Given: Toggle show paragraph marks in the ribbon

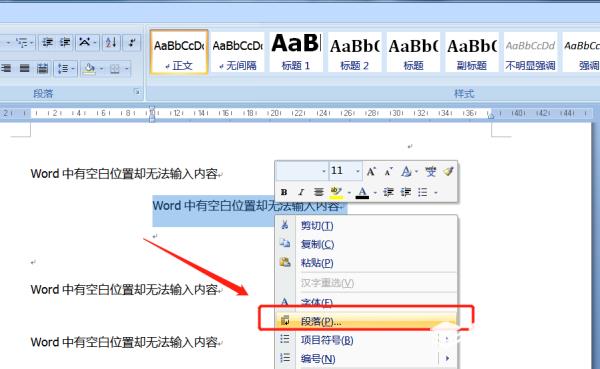Looking at the screenshot, I should [x=132, y=42].
